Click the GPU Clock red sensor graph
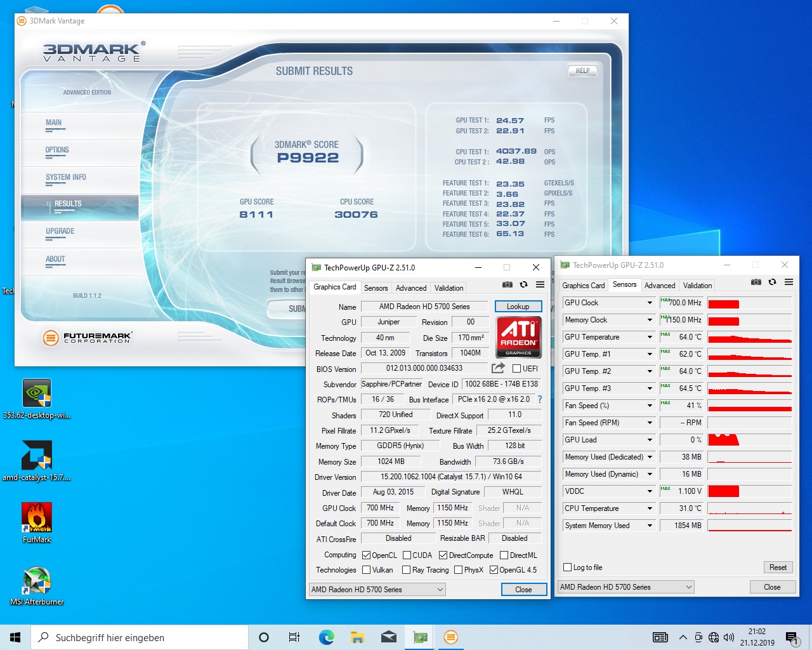Image resolution: width=812 pixels, height=650 pixels. point(749,303)
